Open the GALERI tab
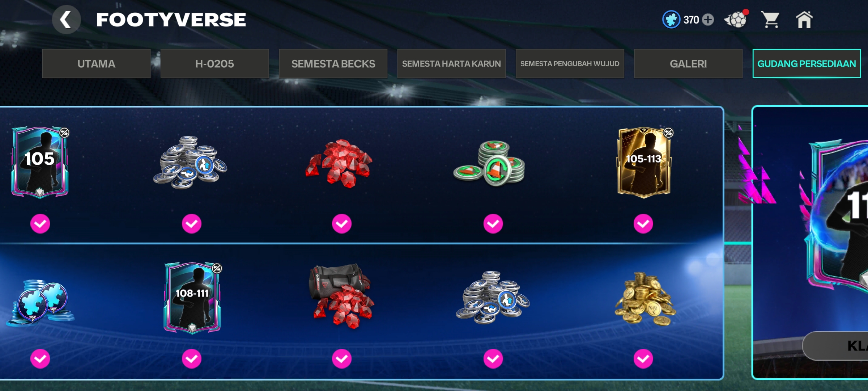 point(688,64)
